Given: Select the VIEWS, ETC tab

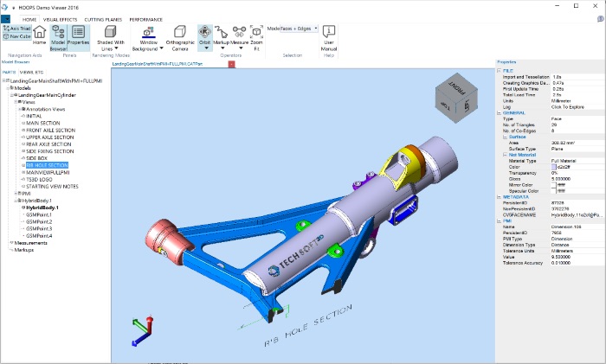Looking at the screenshot, I should pyautogui.click(x=32, y=72).
